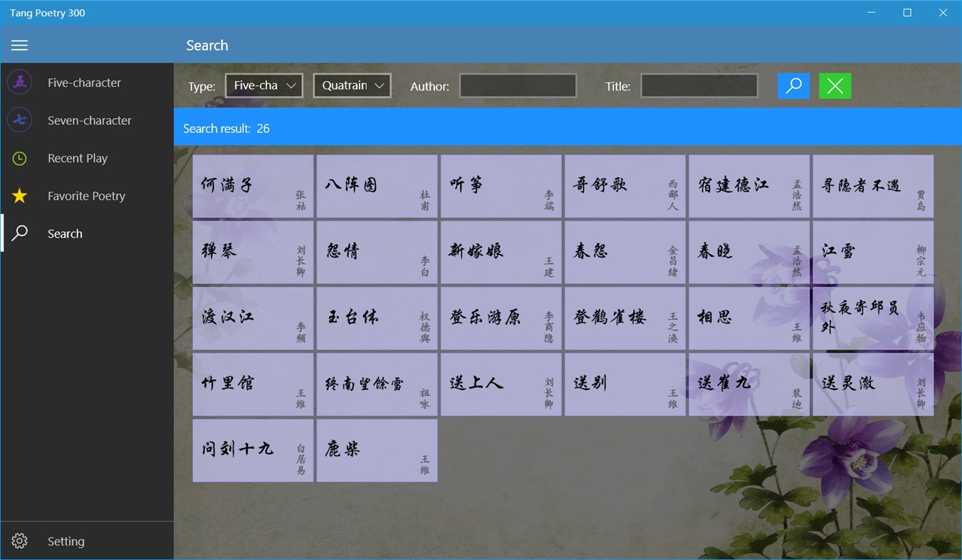Viewport: 962px width, 560px height.
Task: Run the search with the blue magnifier button
Action: [793, 85]
